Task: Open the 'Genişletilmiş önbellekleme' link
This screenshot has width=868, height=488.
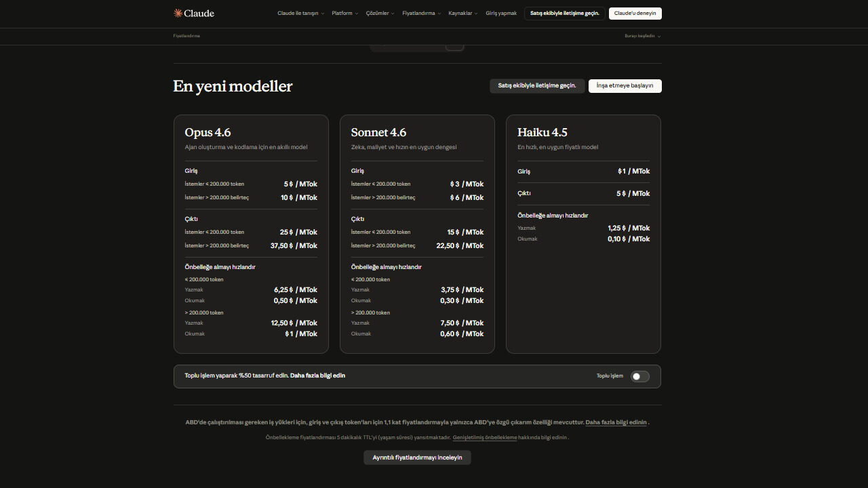Action: pyautogui.click(x=485, y=438)
